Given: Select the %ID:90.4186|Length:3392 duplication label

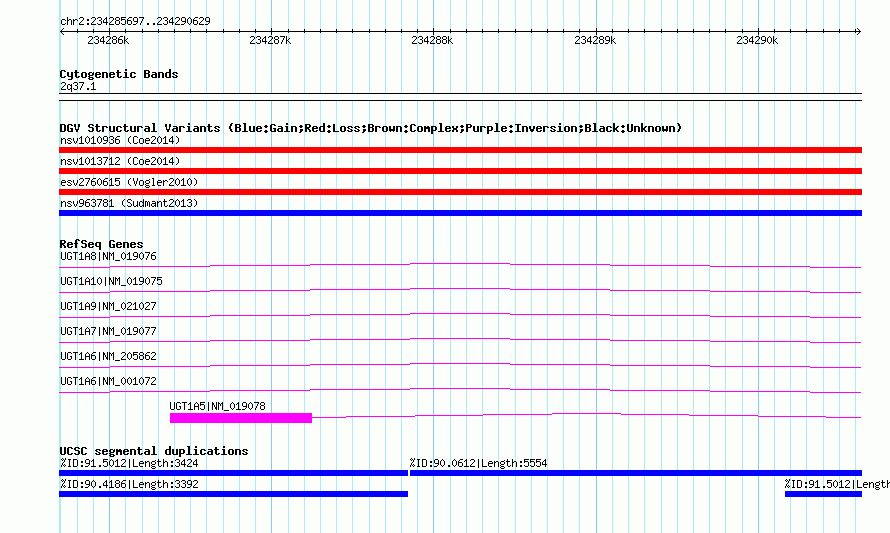Looking at the screenshot, I should coord(129,485).
